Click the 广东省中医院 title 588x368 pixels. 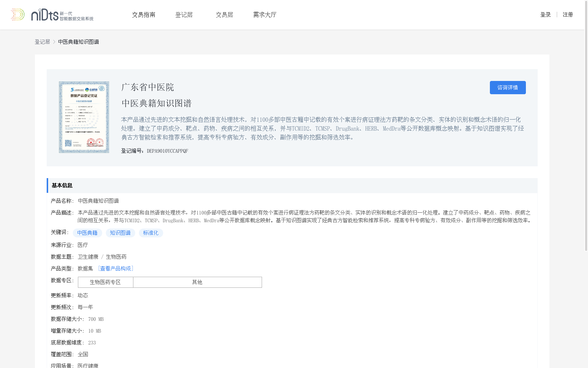pos(148,87)
